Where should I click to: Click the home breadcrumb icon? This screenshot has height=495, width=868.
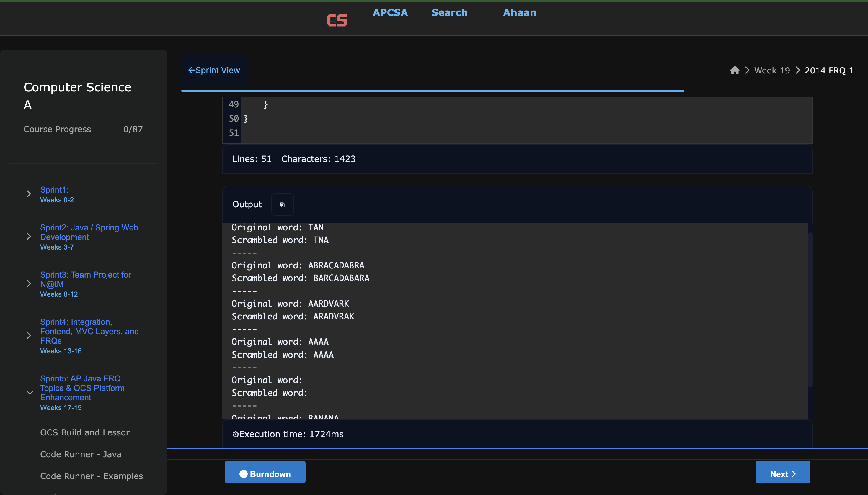tap(735, 71)
